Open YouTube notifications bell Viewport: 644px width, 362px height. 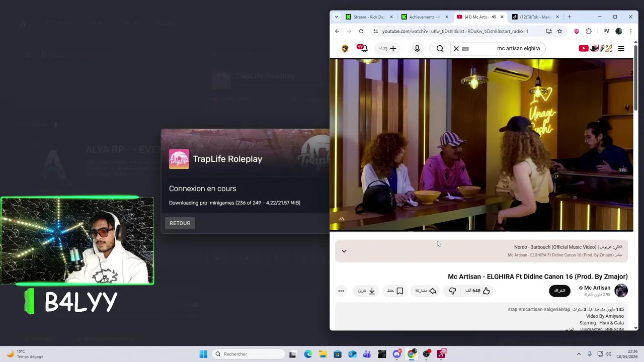(x=363, y=48)
